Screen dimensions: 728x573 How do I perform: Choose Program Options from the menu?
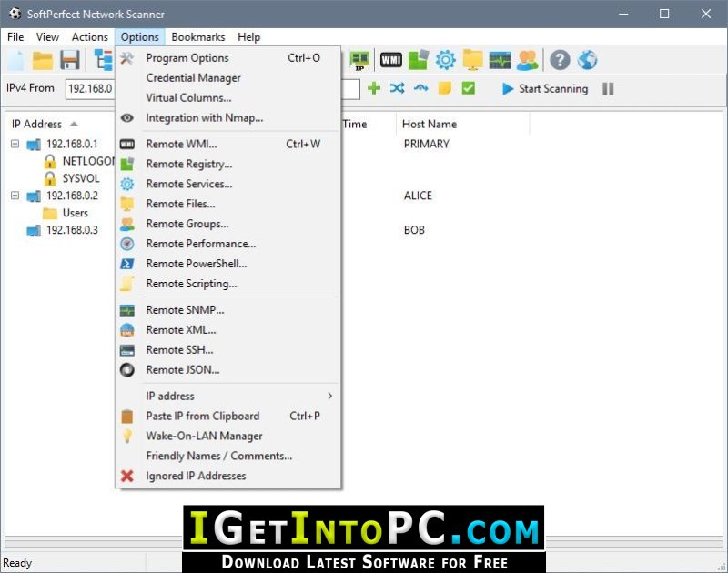pos(228,58)
